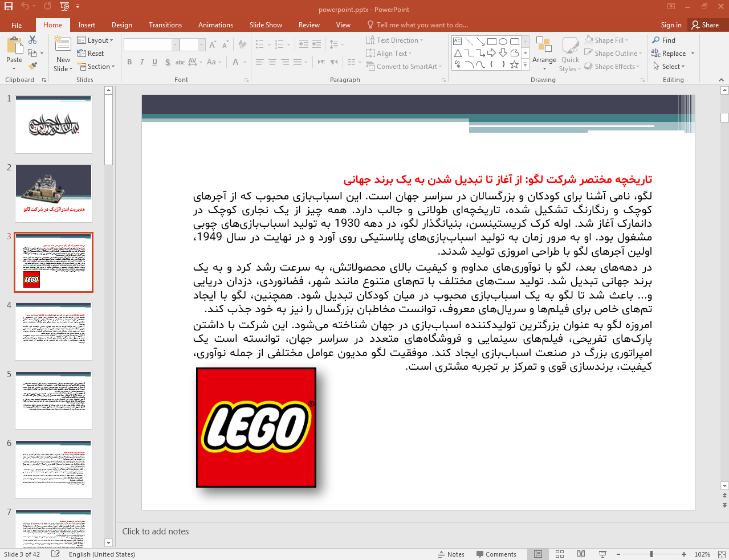
Task: Open Reading View from status bar
Action: pyautogui.click(x=581, y=554)
